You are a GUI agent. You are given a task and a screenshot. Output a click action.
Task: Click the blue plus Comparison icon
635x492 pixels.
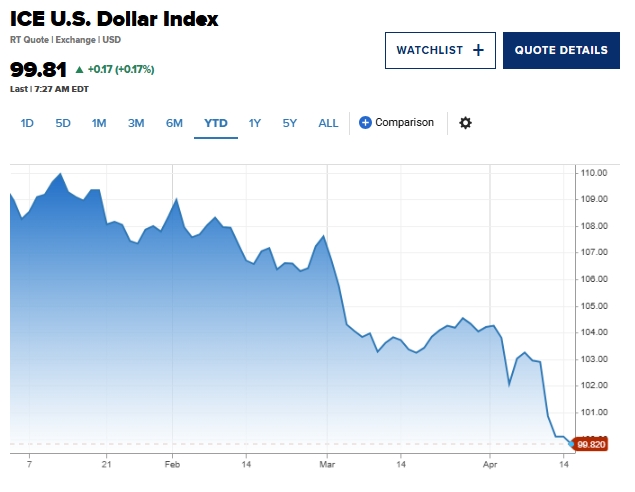click(x=365, y=123)
